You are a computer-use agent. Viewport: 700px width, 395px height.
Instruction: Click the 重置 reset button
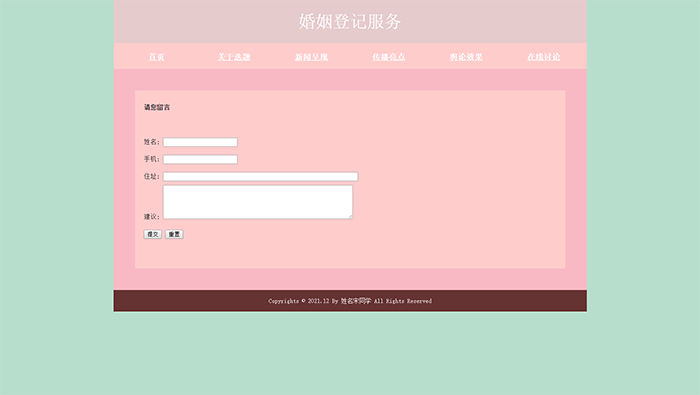pyautogui.click(x=175, y=234)
